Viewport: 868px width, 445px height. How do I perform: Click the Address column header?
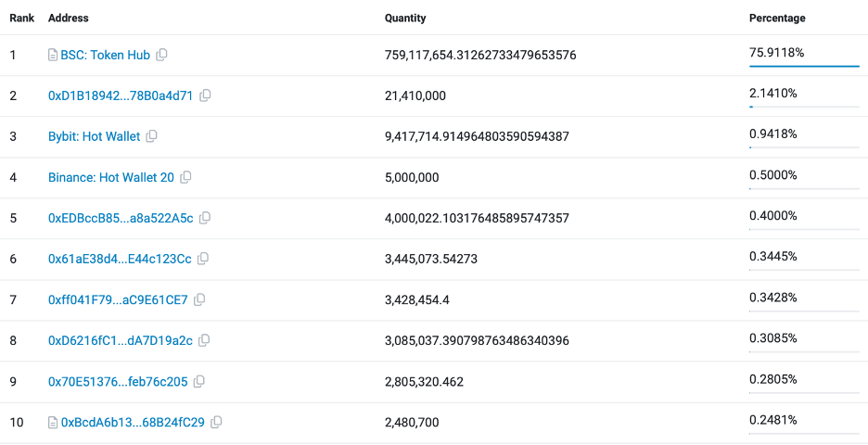(69, 18)
